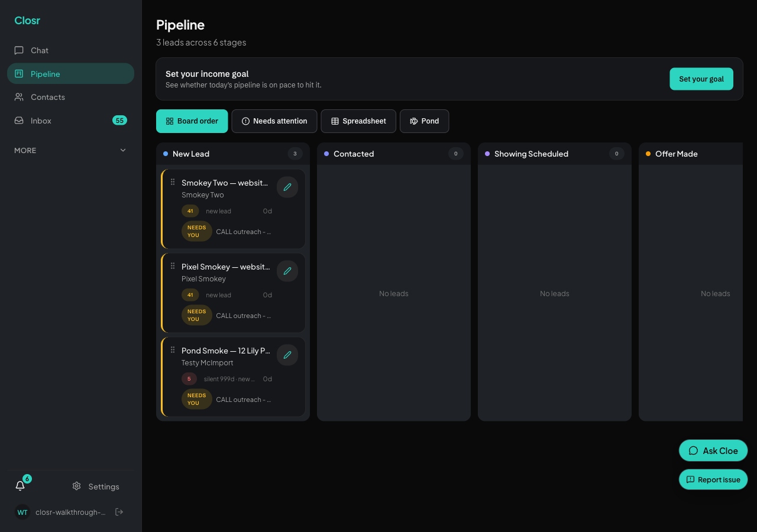757x532 pixels.
Task: Click the NEEDS YOU badge on Pixel Smokey
Action: pos(197,315)
